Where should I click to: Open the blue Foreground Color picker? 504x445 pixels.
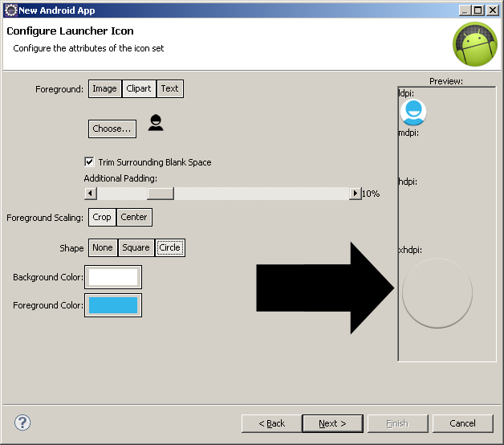click(x=113, y=305)
